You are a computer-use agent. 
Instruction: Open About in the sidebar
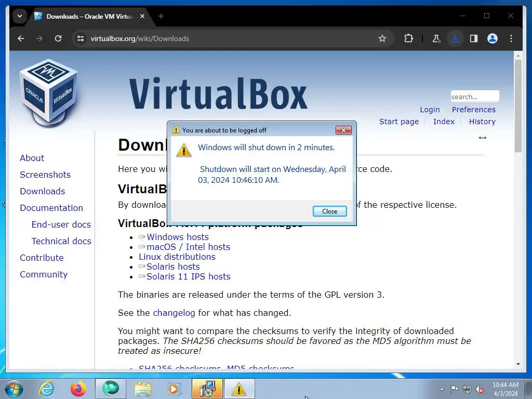(x=32, y=158)
